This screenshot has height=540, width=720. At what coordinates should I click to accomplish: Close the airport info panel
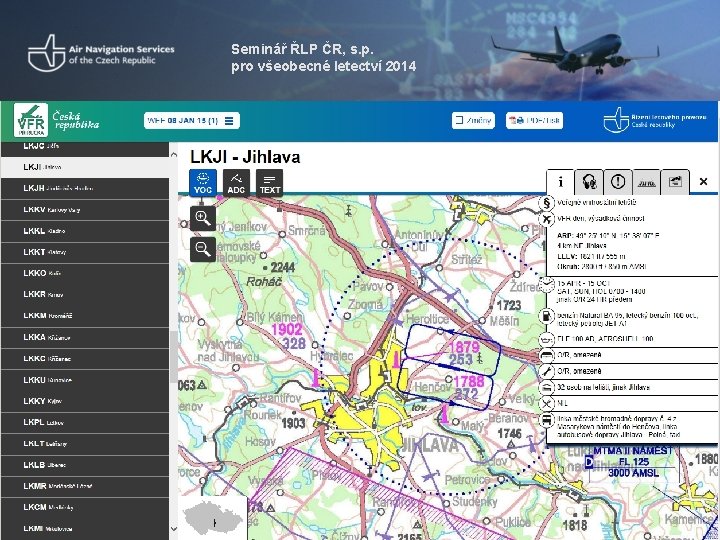click(703, 182)
